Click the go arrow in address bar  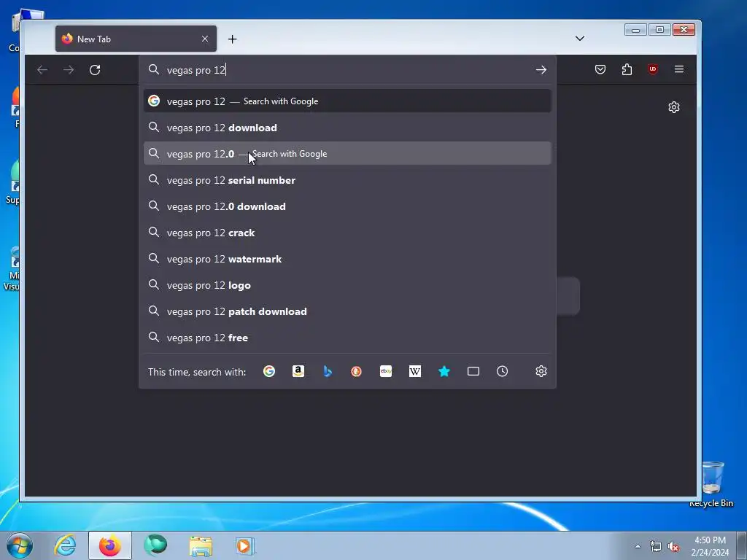pos(541,70)
